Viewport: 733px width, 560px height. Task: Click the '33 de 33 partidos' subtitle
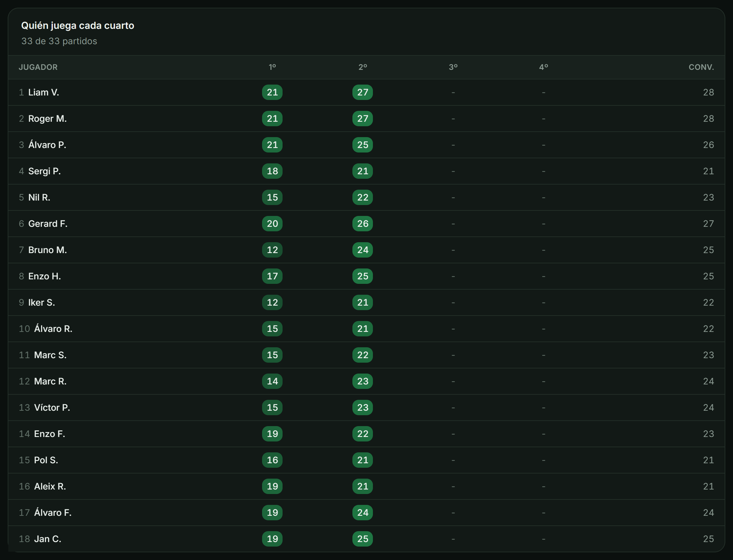pos(59,41)
